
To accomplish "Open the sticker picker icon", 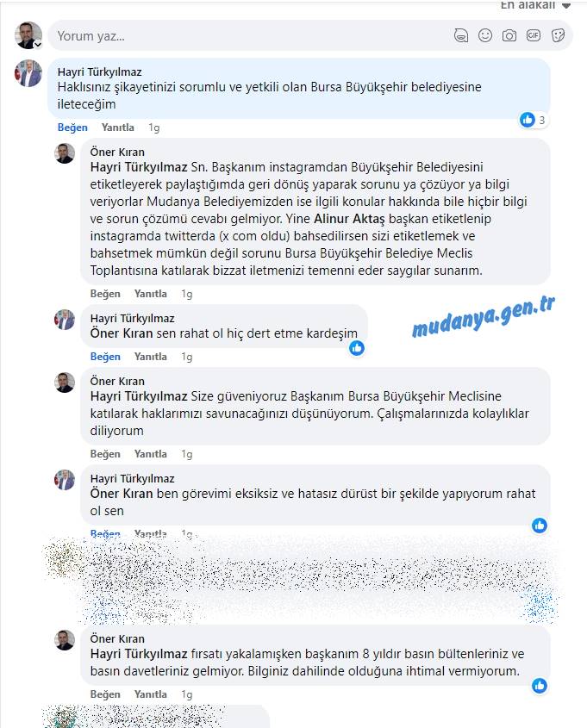I will pos(558,35).
